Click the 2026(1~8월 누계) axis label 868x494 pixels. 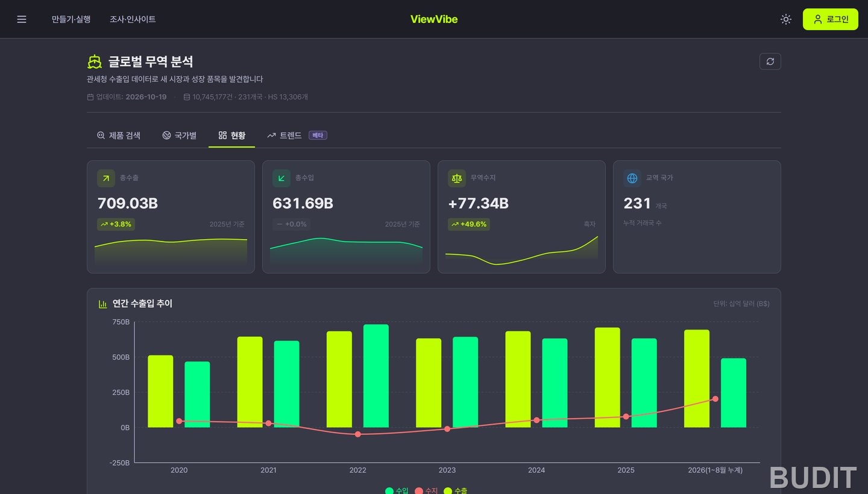pyautogui.click(x=715, y=470)
